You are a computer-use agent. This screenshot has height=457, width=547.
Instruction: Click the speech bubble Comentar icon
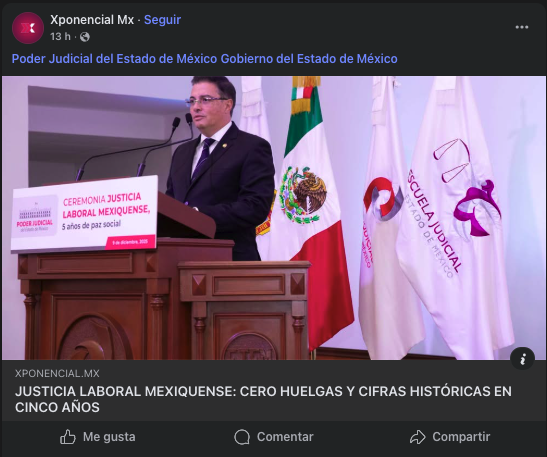click(242, 437)
